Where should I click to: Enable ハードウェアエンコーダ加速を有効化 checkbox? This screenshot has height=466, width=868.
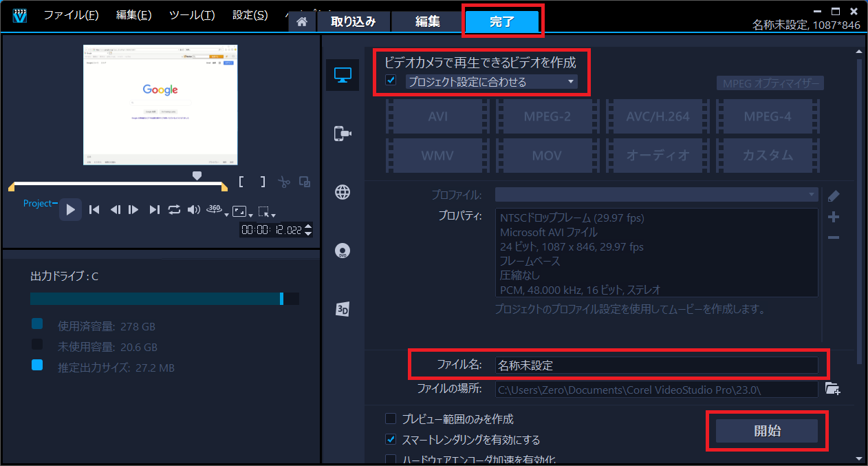[391, 459]
